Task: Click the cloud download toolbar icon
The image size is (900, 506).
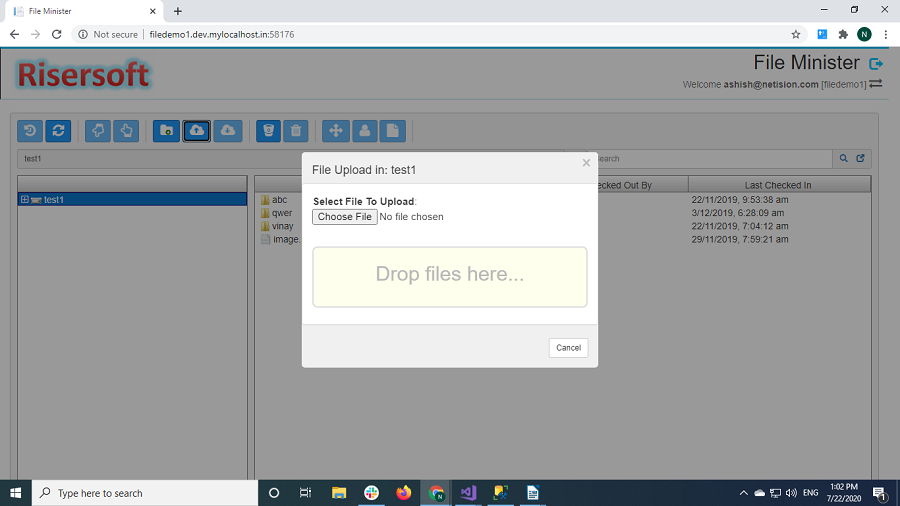Action: tap(228, 131)
